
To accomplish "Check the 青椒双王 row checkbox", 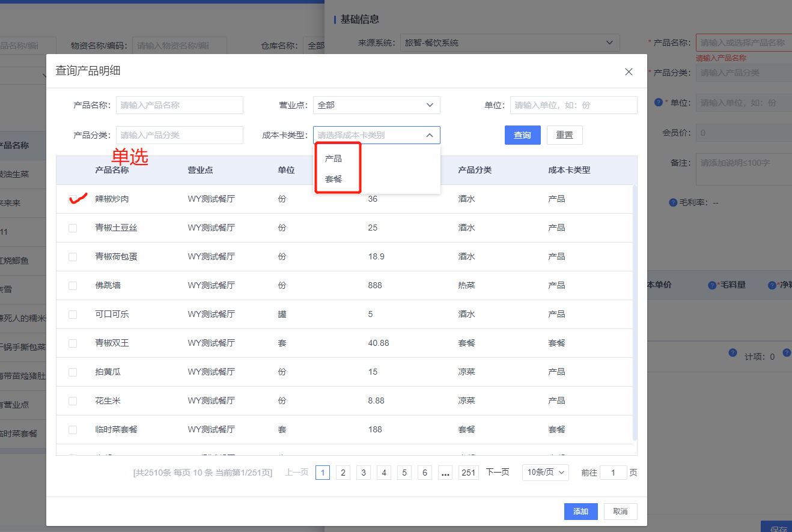I will pyautogui.click(x=73, y=343).
